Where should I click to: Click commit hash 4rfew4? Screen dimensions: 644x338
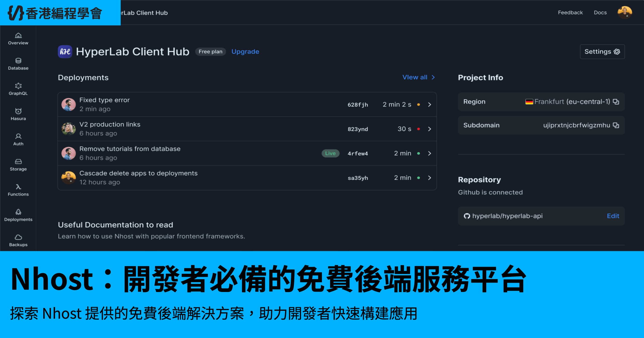coord(358,154)
